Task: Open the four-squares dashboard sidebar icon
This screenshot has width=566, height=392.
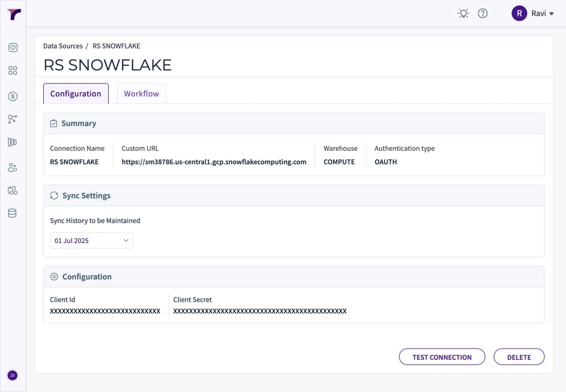Action: tap(13, 71)
